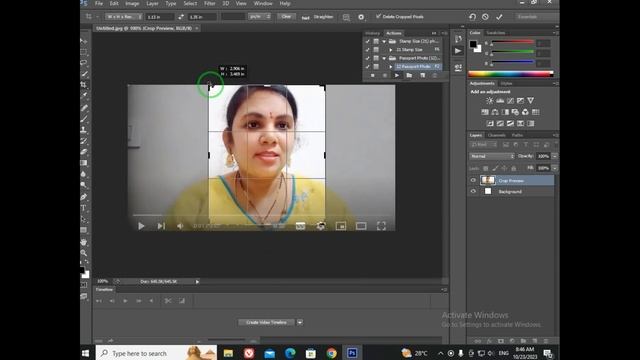
Task: Collapse the Stamp Size action set
Action: (x=384, y=42)
